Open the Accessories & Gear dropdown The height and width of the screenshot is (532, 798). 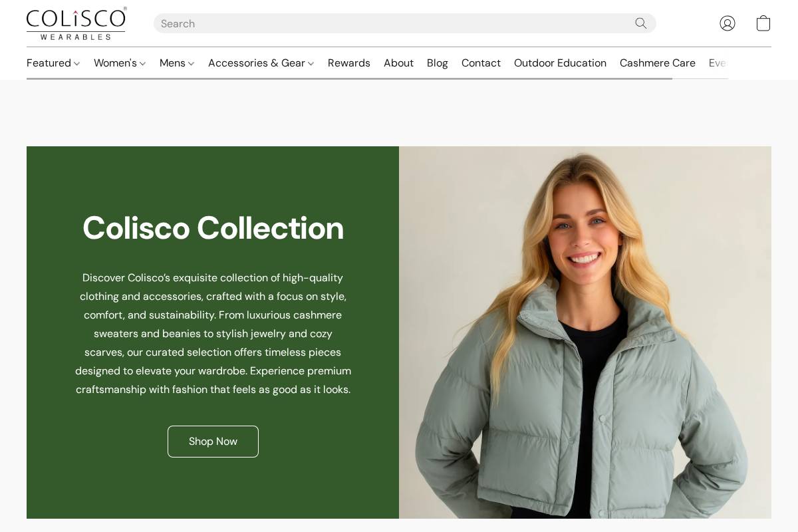coord(261,63)
